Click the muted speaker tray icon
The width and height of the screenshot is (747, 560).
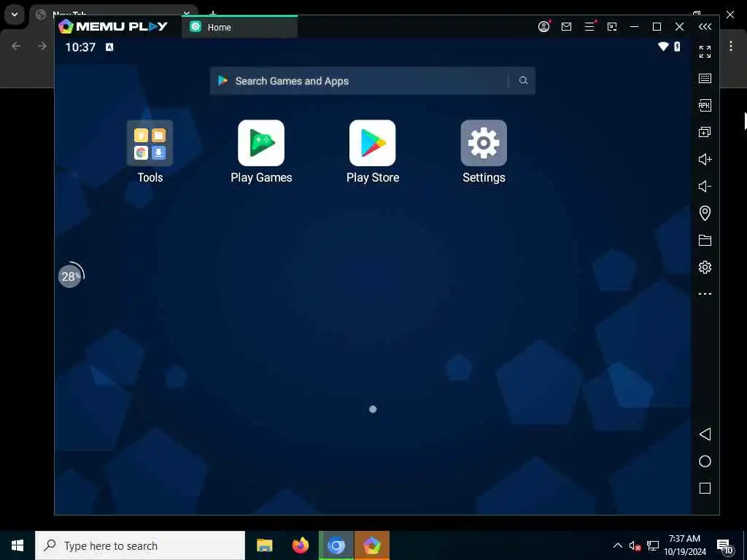(635, 545)
